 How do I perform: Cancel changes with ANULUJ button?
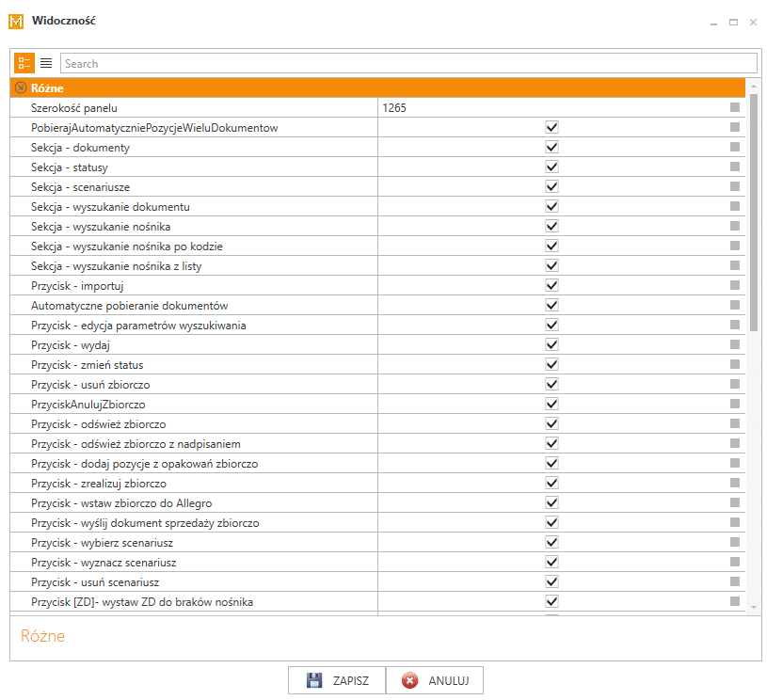(435, 680)
